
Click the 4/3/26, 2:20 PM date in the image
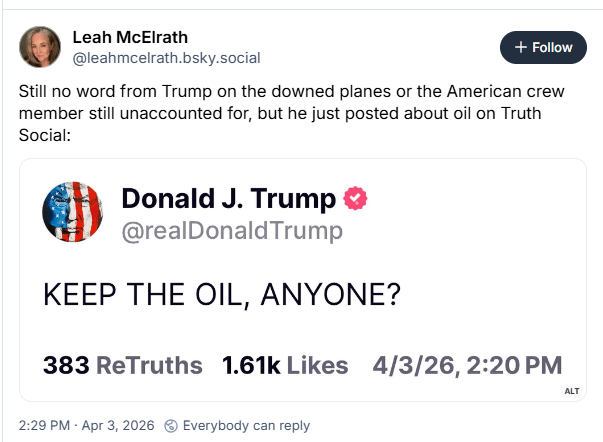pos(466,365)
